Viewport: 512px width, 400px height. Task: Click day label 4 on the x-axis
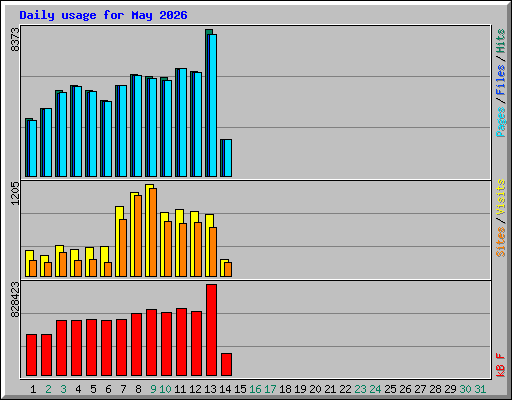coord(78,389)
